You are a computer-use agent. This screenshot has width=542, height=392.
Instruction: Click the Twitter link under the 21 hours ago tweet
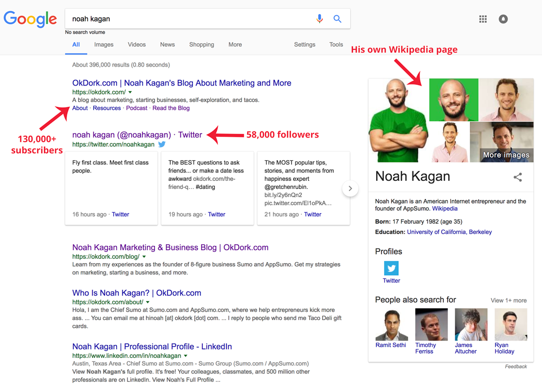pos(313,214)
